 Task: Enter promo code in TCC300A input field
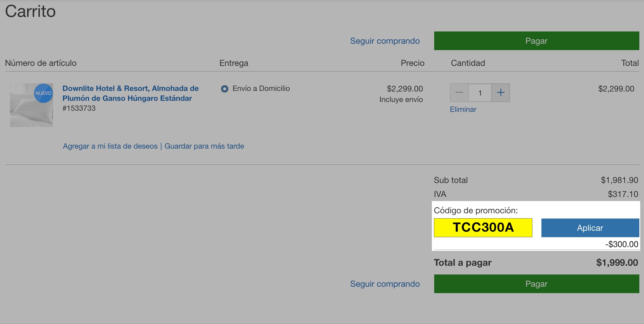tap(483, 228)
